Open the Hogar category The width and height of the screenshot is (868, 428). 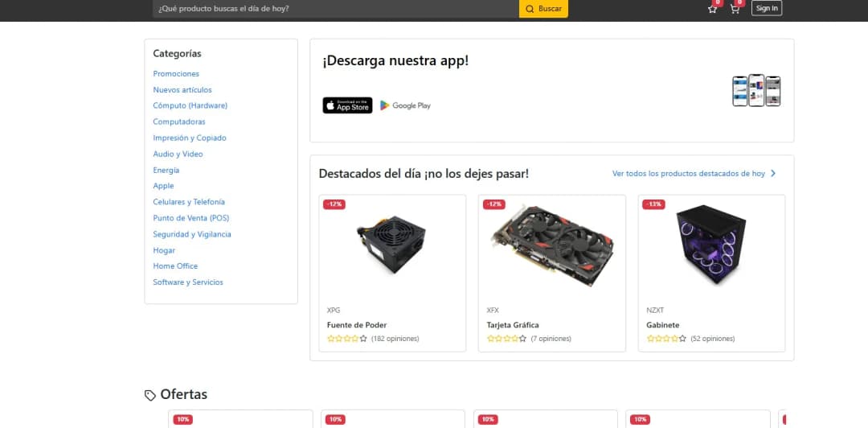[x=164, y=250]
